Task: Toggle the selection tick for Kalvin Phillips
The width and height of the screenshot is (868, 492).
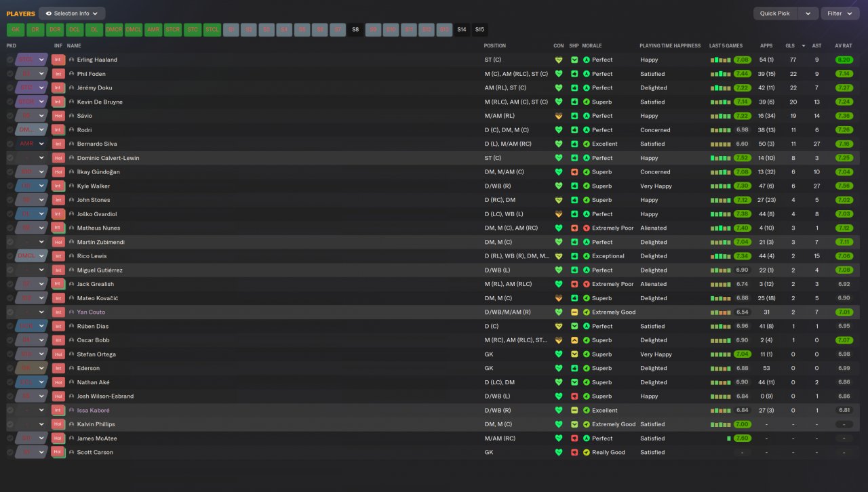Action: pos(10,424)
